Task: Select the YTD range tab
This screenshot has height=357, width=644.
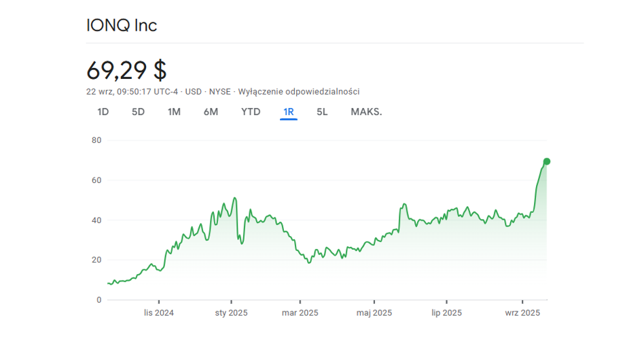Action: coord(251,112)
